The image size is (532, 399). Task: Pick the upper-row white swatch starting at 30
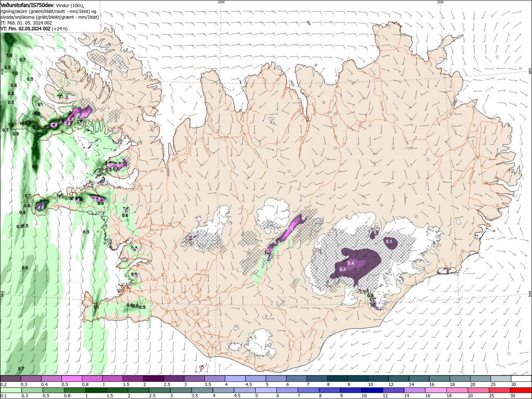tap(521, 379)
